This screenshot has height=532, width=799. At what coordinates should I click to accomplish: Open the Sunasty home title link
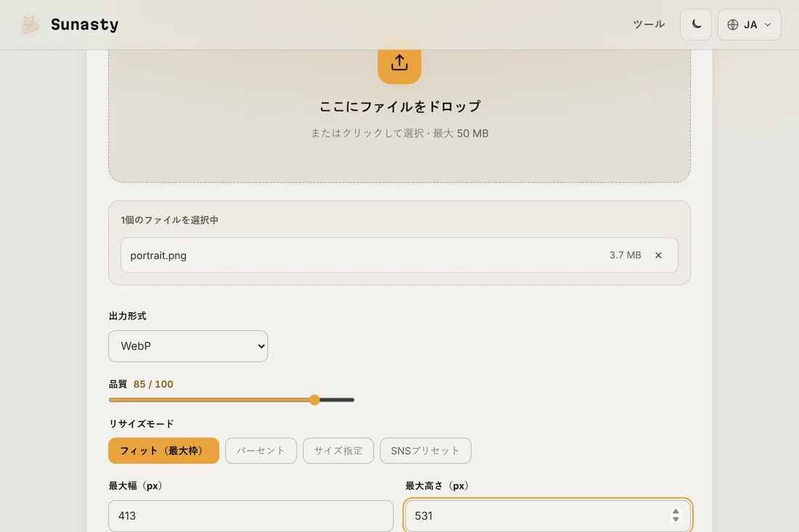click(x=84, y=25)
